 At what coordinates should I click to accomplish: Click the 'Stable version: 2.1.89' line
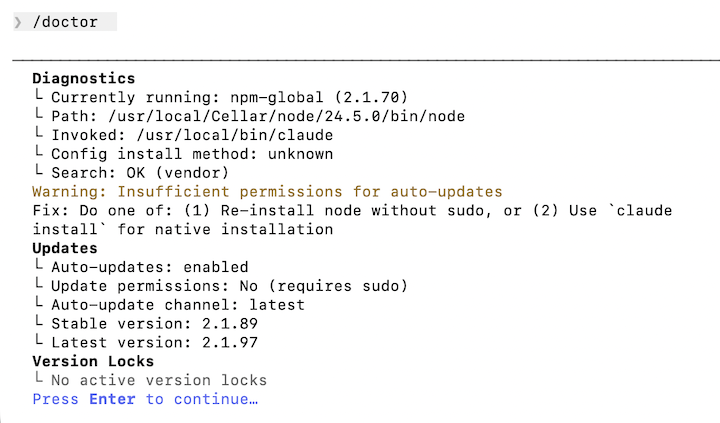159,324
